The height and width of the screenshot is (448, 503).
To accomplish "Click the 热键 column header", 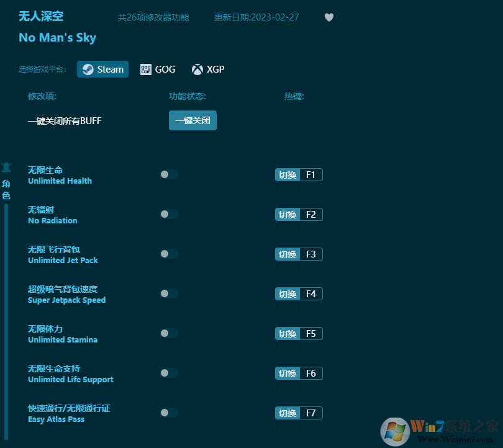I will [294, 96].
